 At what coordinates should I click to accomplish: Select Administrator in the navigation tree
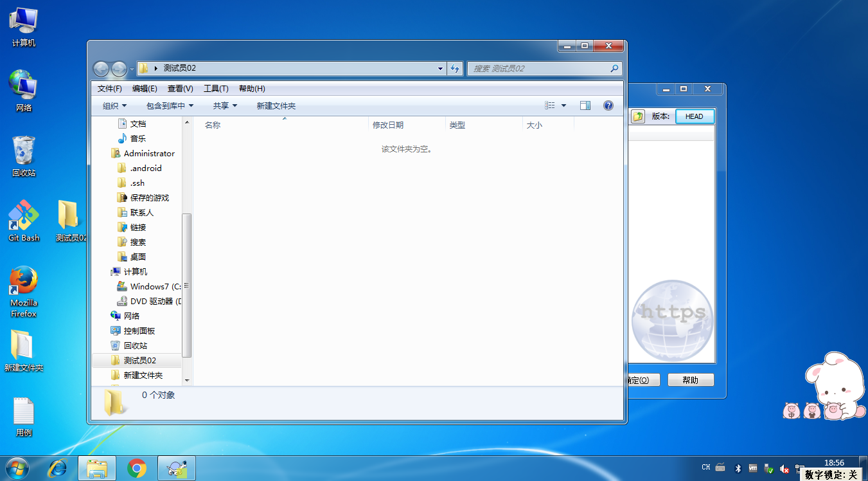point(143,153)
